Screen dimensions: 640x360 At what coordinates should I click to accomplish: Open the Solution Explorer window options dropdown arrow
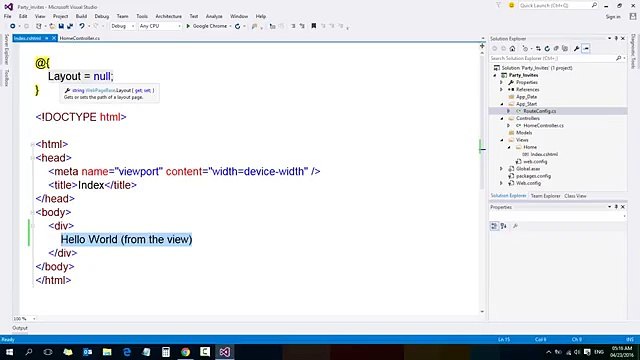pyautogui.click(x=609, y=38)
